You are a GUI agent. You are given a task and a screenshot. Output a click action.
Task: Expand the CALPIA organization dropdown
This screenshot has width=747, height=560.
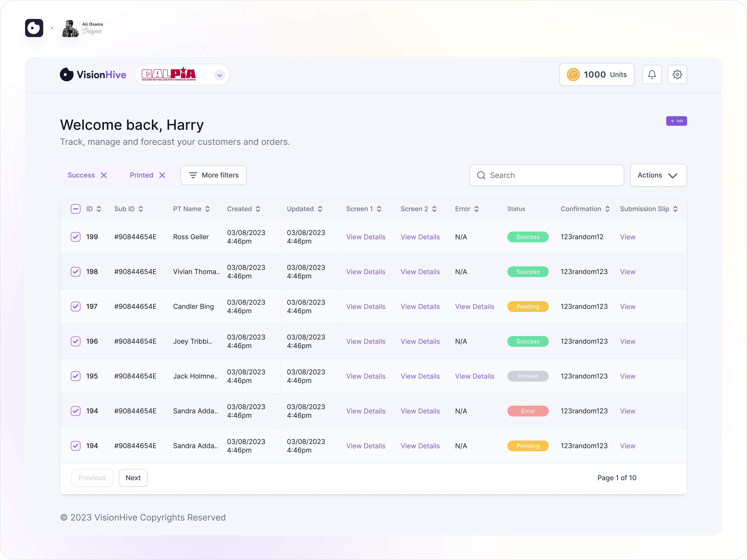tap(220, 75)
